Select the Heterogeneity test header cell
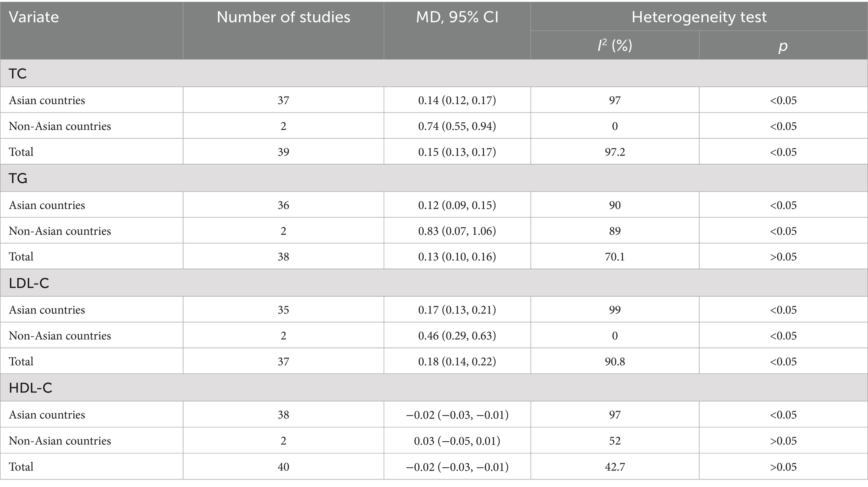Image resolution: width=868 pixels, height=487 pixels. (699, 17)
